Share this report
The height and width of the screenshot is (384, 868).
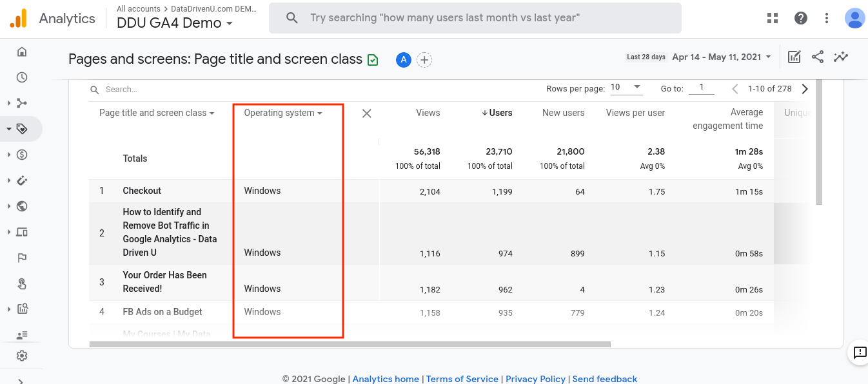818,57
